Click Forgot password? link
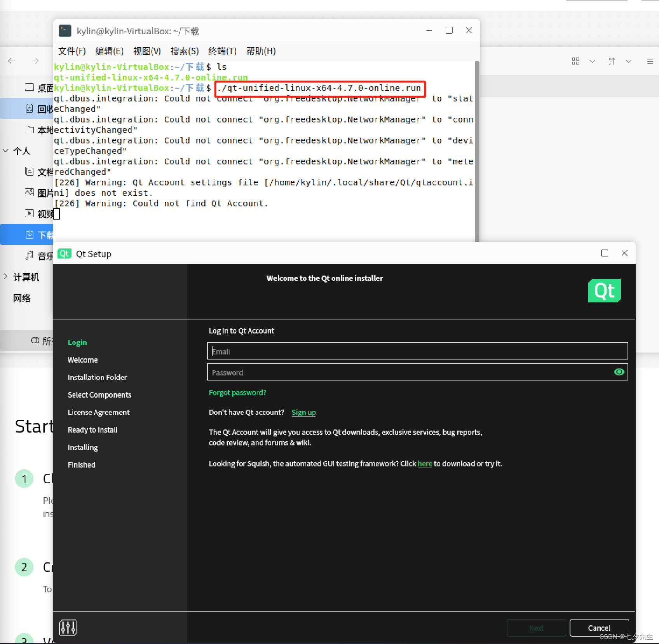This screenshot has width=659, height=644. pyautogui.click(x=237, y=393)
